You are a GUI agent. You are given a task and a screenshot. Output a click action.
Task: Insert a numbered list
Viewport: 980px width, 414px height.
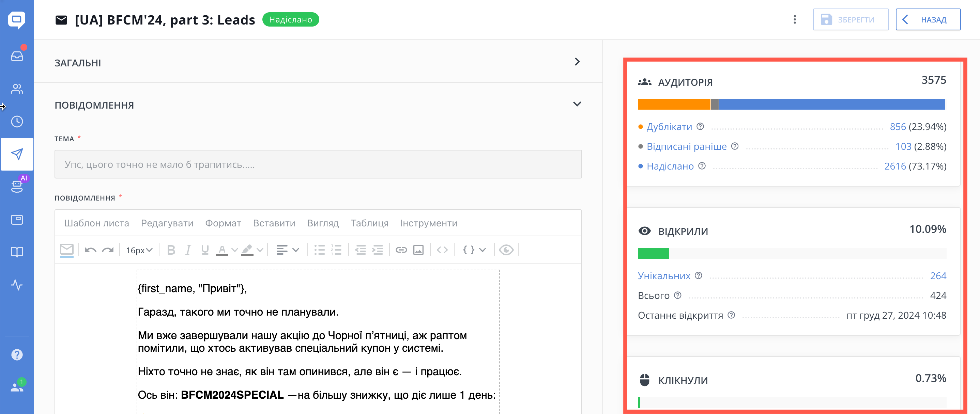pos(336,250)
